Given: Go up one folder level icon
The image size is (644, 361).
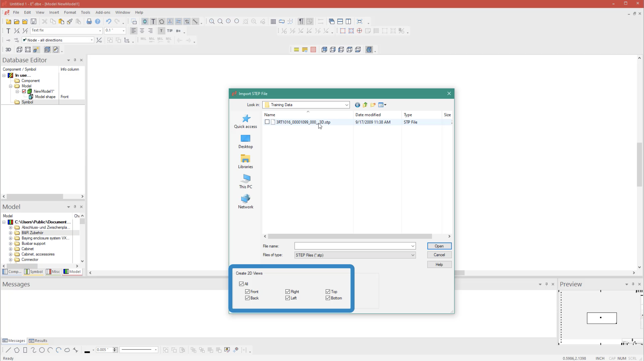Looking at the screenshot, I should (x=365, y=105).
